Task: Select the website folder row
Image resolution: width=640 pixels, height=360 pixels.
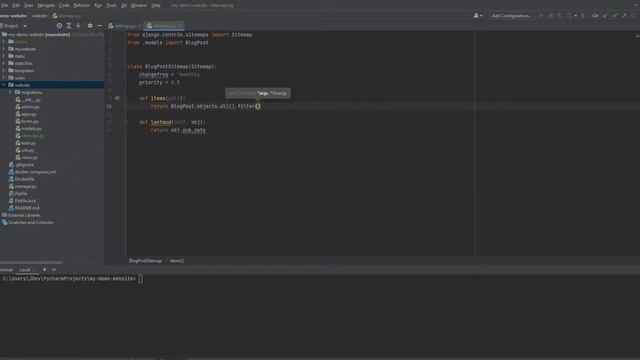Action: [52, 85]
